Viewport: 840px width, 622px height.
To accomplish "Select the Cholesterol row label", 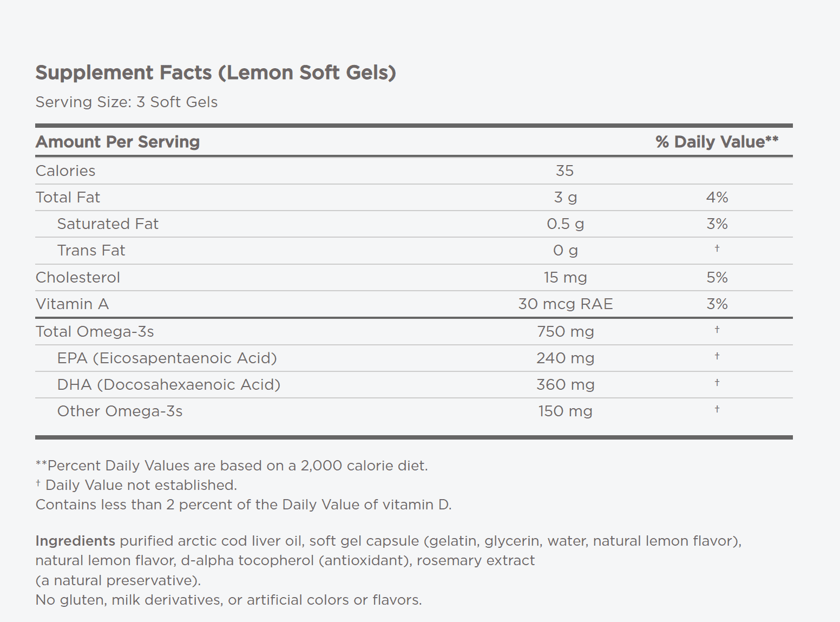I will click(x=78, y=277).
